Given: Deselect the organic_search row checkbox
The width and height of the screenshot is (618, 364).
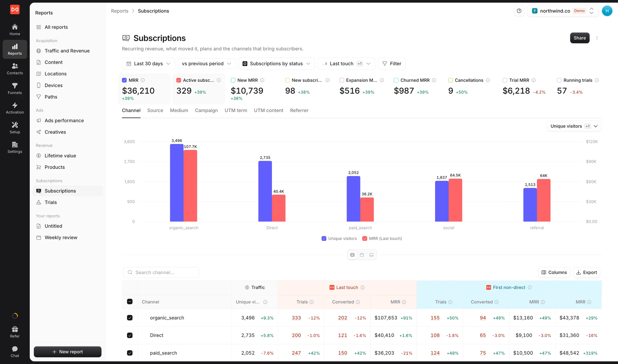Looking at the screenshot, I should (x=130, y=318).
